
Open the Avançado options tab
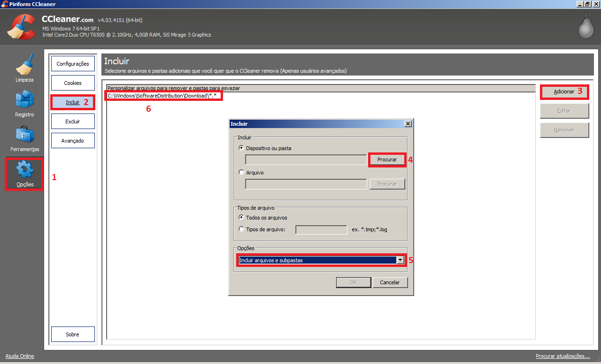pyautogui.click(x=73, y=141)
